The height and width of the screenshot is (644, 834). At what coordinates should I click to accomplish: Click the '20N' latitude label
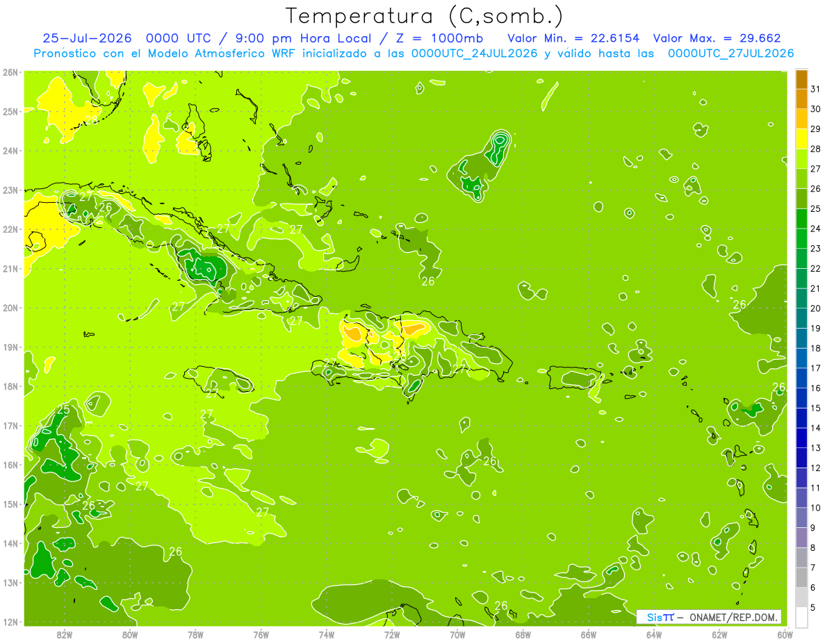(x=10, y=308)
